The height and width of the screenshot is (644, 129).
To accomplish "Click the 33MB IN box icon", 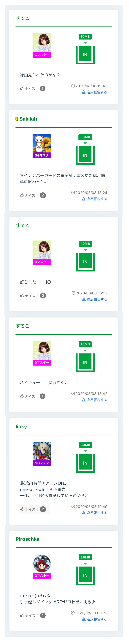I will pyautogui.click(x=85, y=155).
